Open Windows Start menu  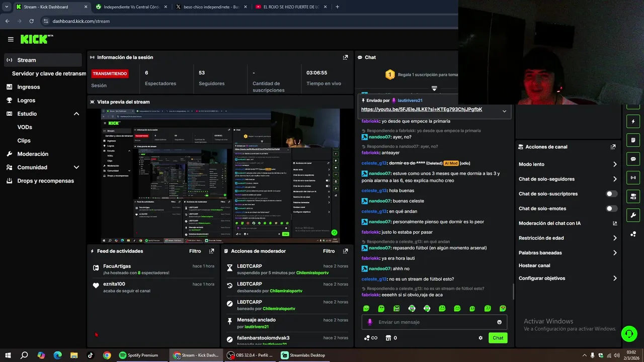8,355
